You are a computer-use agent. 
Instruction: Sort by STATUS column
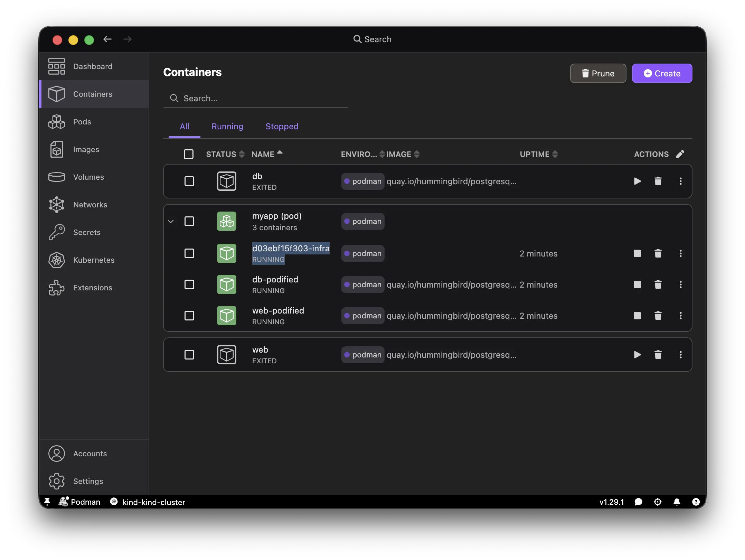(225, 154)
